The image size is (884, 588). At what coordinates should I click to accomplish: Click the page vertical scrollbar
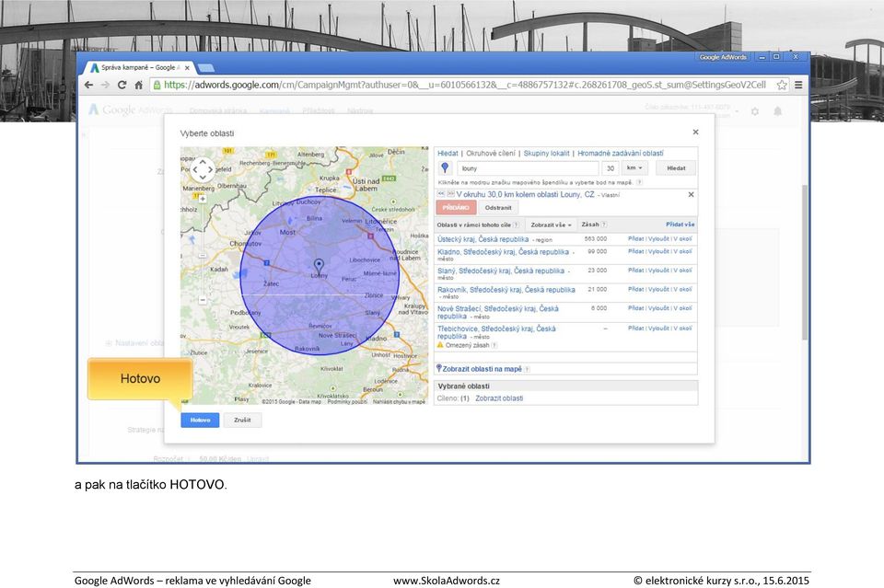coord(805,262)
